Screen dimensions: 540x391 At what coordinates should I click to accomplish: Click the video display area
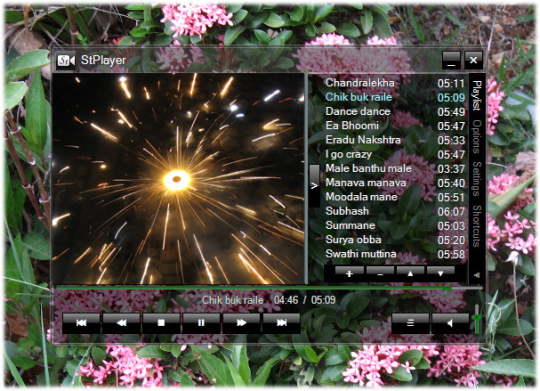pos(178,178)
